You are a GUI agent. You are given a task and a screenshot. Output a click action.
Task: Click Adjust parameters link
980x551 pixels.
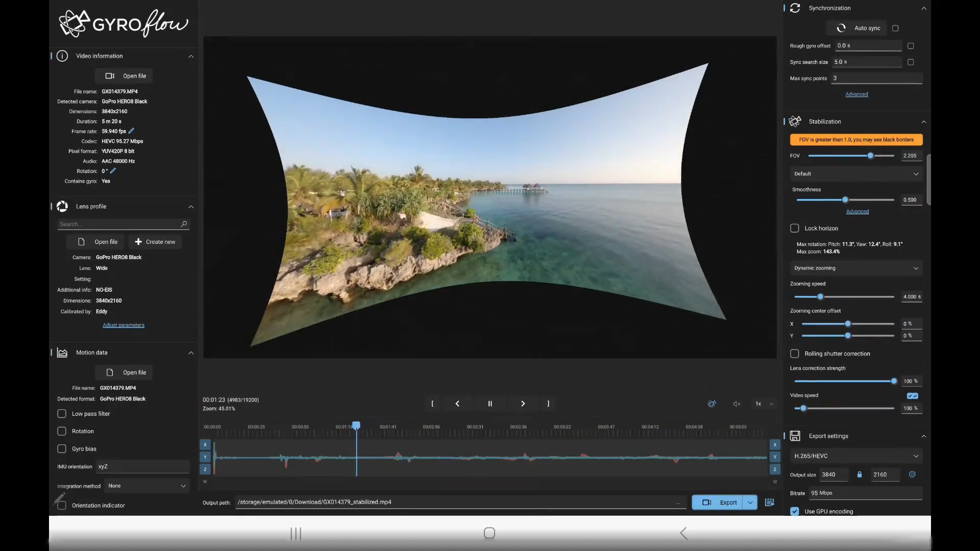point(124,325)
